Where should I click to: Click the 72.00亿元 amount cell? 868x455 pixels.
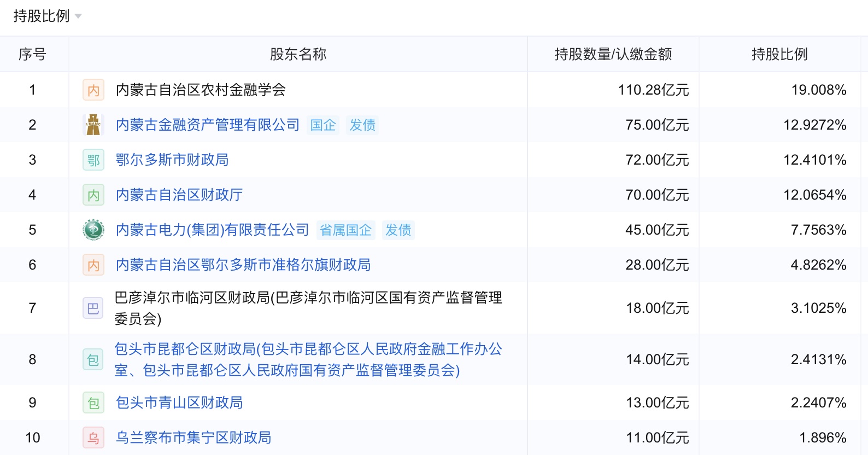click(658, 160)
